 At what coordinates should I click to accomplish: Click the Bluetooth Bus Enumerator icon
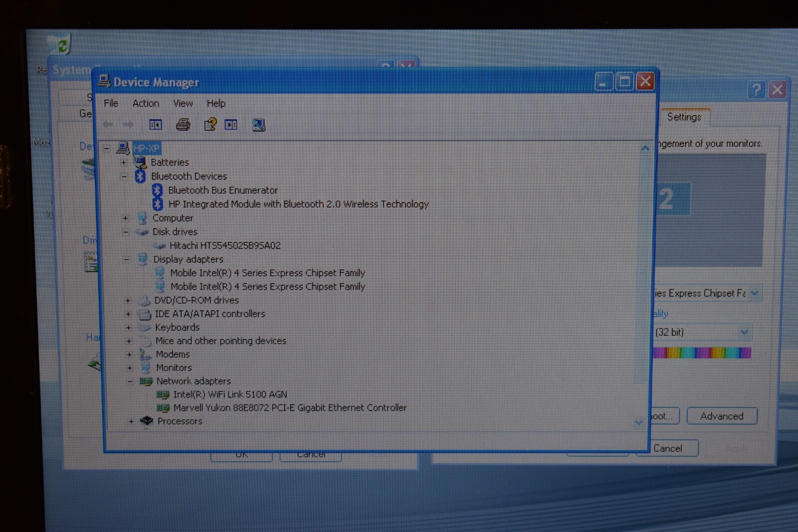158,189
